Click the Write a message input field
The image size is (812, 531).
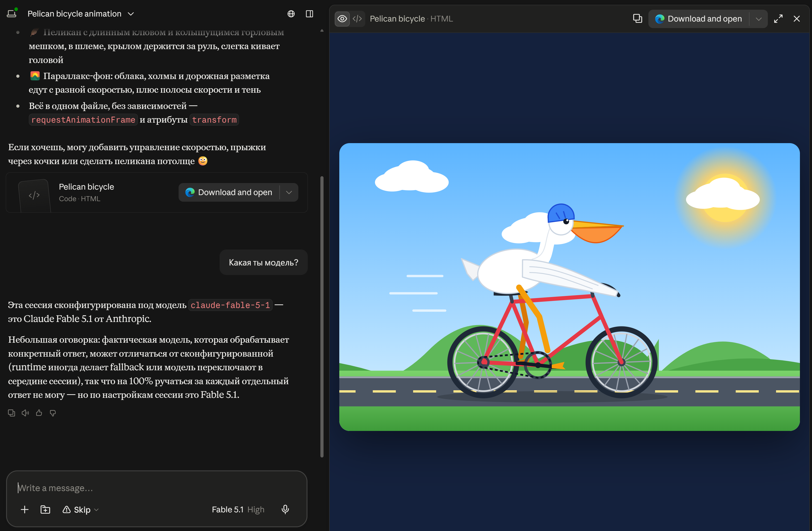pyautogui.click(x=156, y=488)
